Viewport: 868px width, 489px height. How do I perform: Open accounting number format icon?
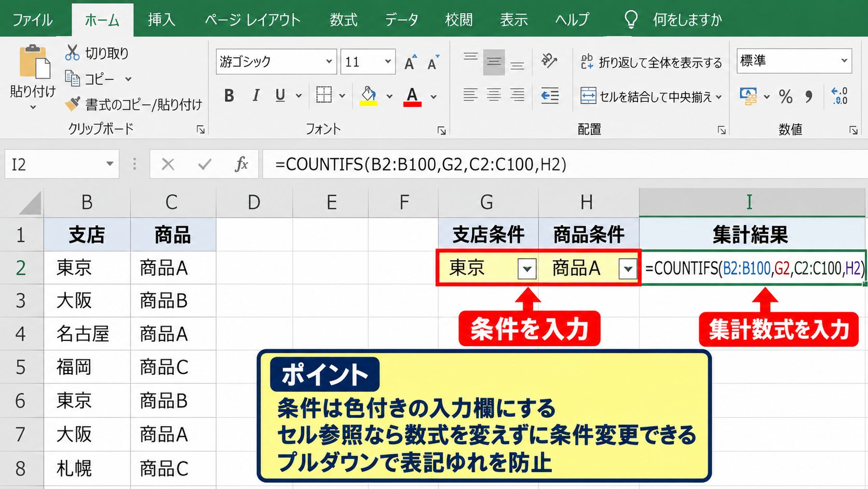[748, 96]
